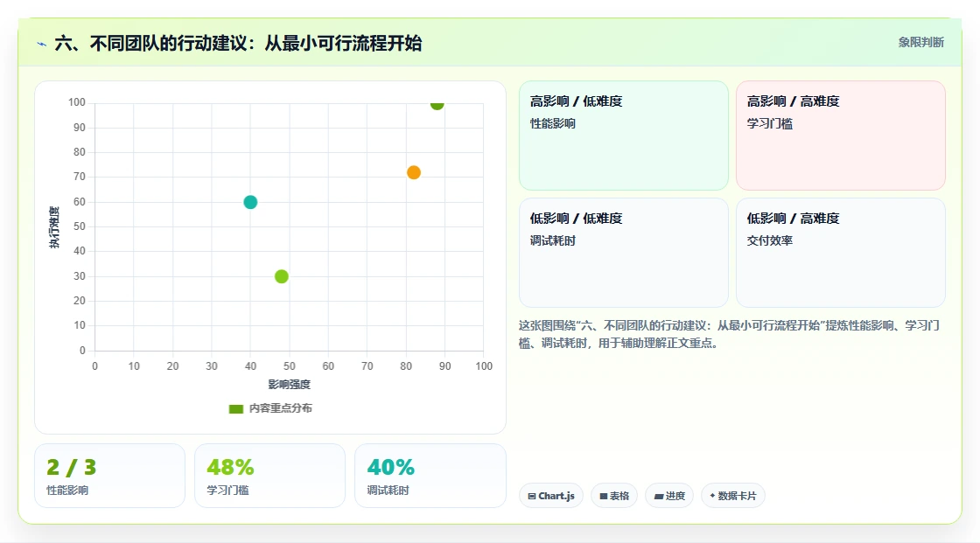The height and width of the screenshot is (543, 980).
Task: Click the section title 六、不同团队的行动建议
Action: pyautogui.click(x=238, y=43)
